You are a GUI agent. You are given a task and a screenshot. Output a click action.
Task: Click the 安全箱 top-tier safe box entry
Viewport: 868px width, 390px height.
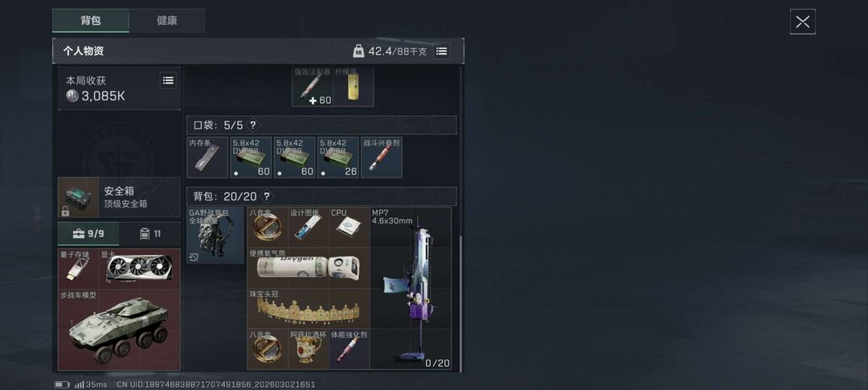tap(119, 197)
